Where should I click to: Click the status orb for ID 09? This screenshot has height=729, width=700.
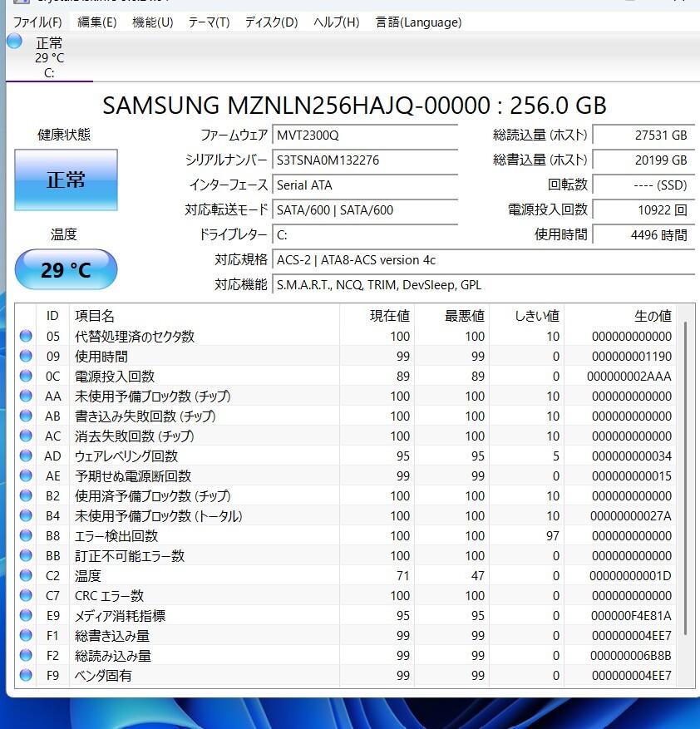click(26, 356)
